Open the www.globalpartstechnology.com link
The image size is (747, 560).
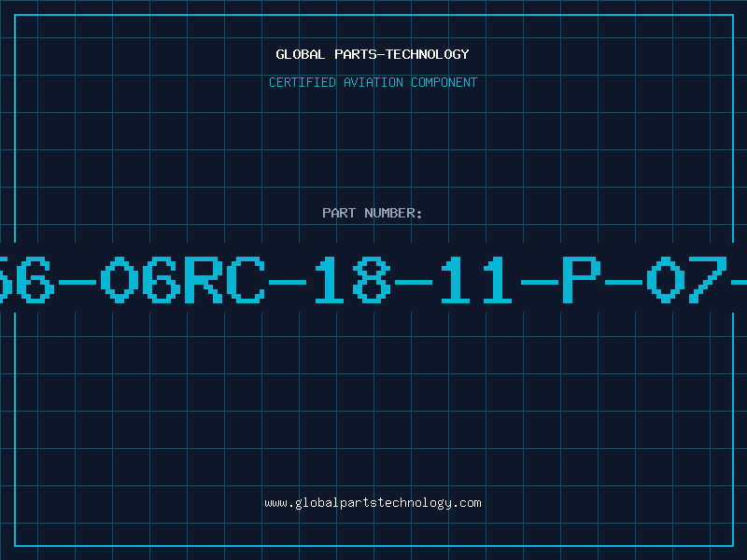point(373,503)
